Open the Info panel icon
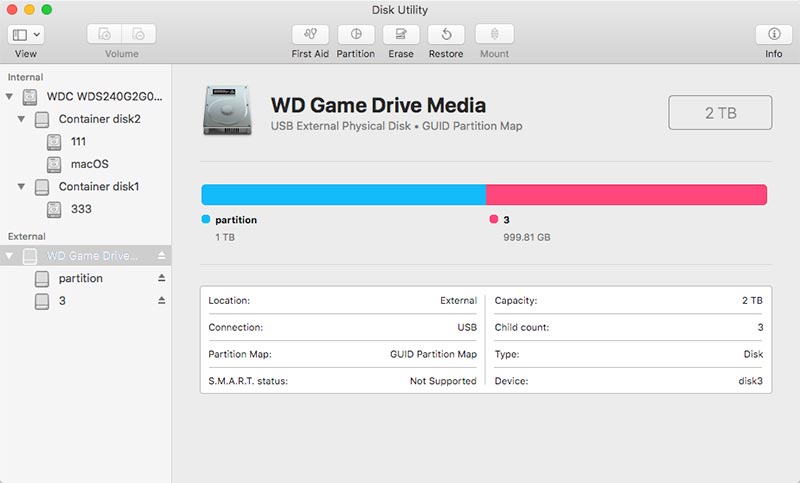The image size is (800, 483). (773, 34)
